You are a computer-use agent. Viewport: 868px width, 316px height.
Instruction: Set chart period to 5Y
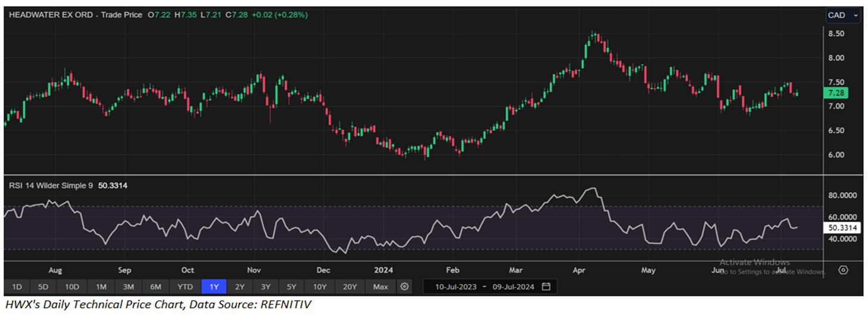tap(291, 287)
